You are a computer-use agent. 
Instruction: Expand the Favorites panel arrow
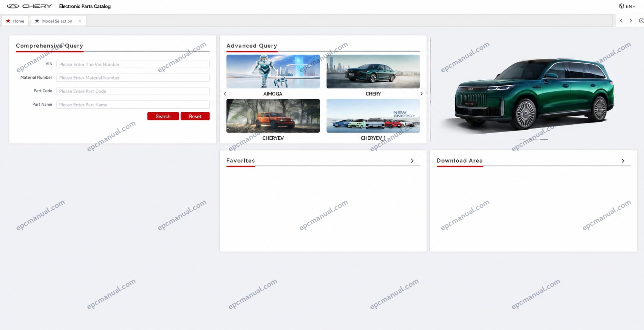pyautogui.click(x=412, y=161)
